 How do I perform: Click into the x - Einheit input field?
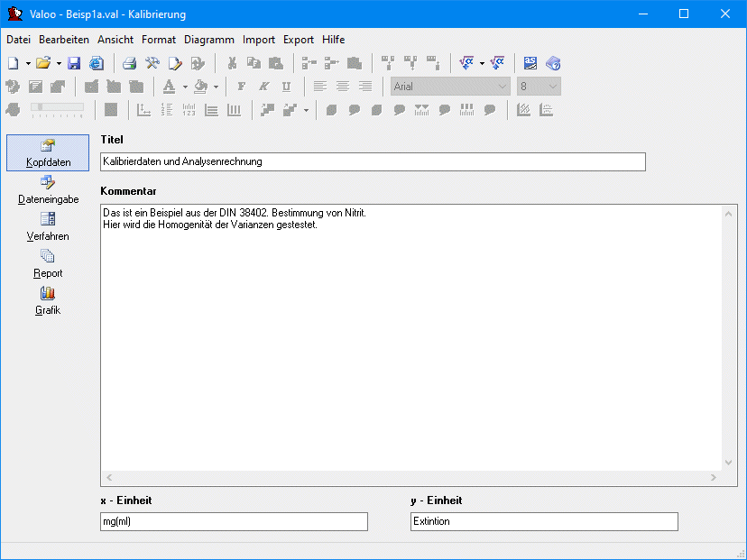(234, 522)
